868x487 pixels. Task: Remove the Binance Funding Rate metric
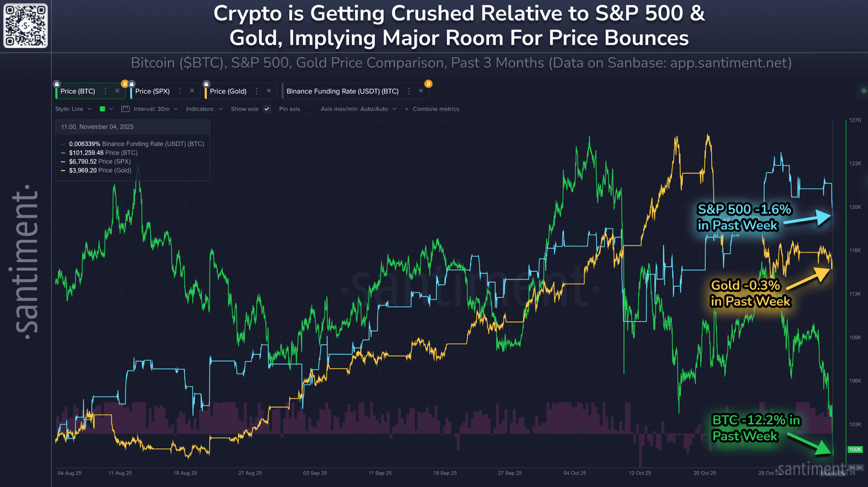[421, 91]
